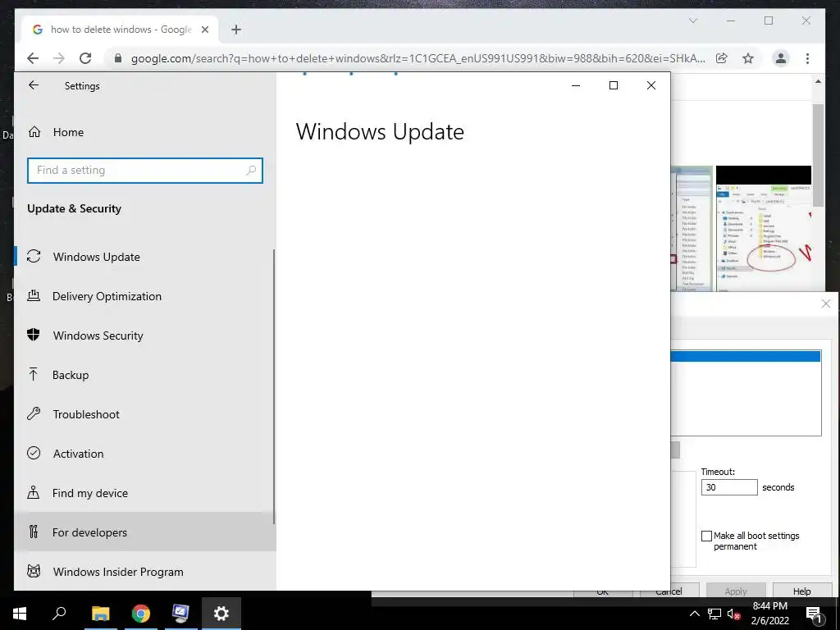The image size is (840, 630).
Task: Click the Delivery Optimization icon
Action: pos(34,295)
